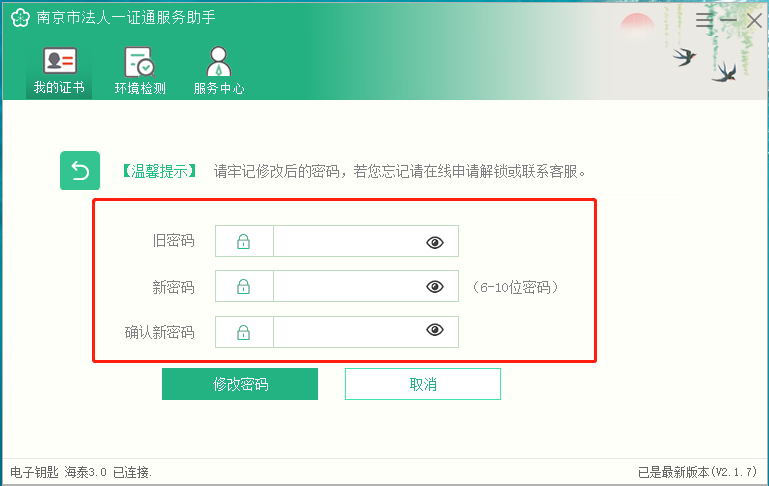Reveal the new password via eye icon
The height and width of the screenshot is (486, 769).
click(x=435, y=286)
